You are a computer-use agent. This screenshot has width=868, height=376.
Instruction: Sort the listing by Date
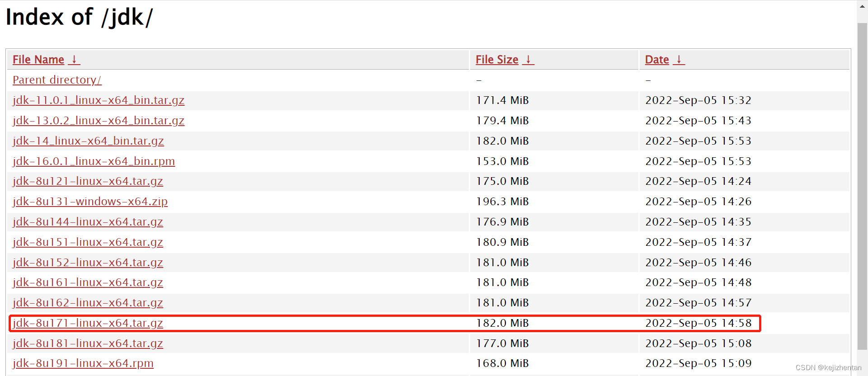coord(657,60)
